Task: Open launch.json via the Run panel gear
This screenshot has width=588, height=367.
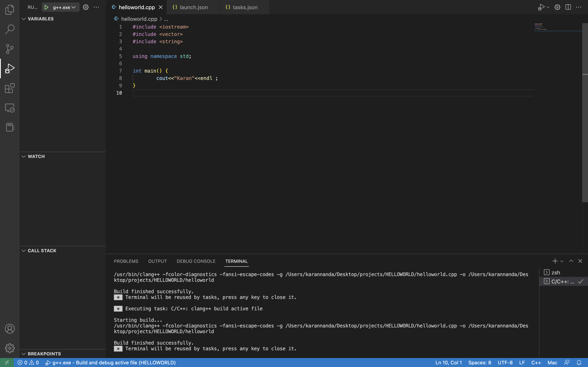Action: click(86, 7)
